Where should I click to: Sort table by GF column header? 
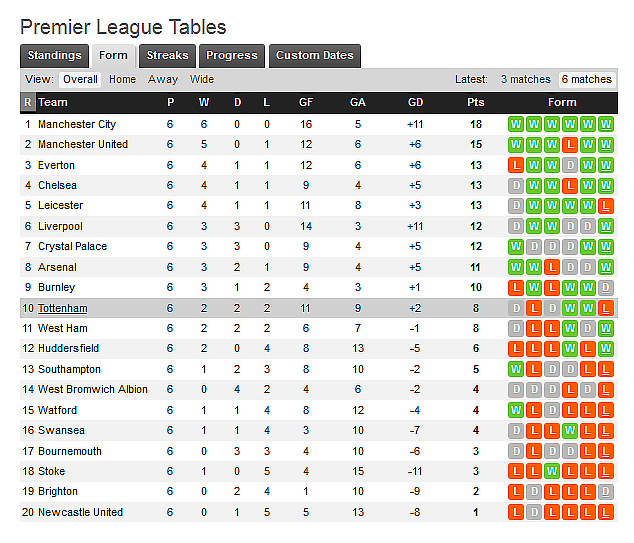(x=306, y=102)
